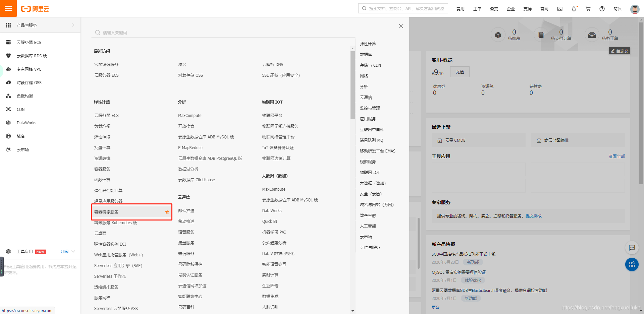Open 官网 in top navigation

(x=544, y=9)
